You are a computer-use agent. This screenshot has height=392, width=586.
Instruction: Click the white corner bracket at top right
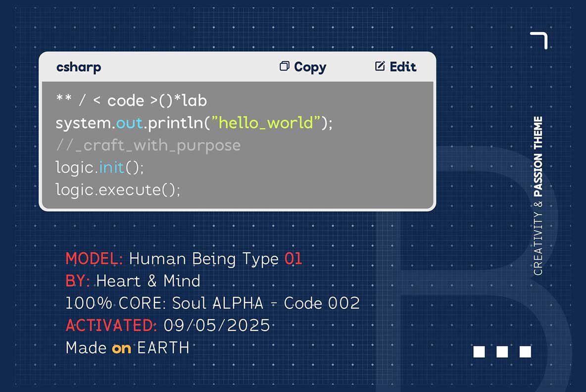coord(540,39)
